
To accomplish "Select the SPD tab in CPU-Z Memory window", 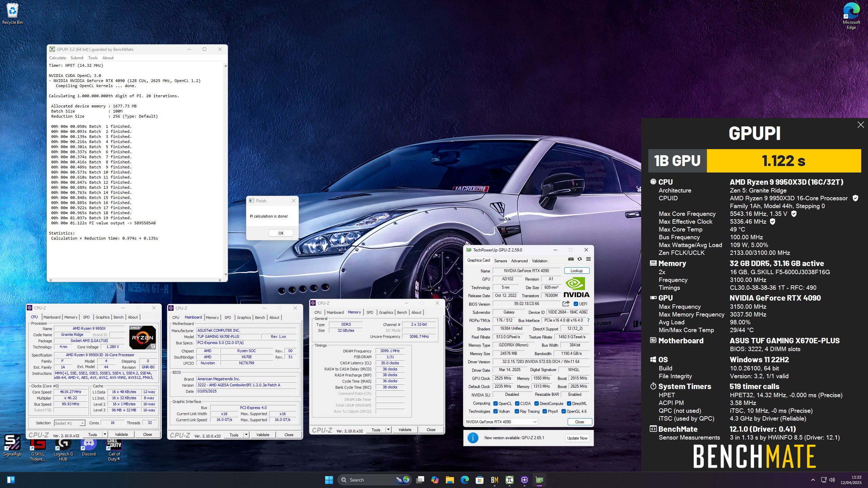I will [x=370, y=312].
